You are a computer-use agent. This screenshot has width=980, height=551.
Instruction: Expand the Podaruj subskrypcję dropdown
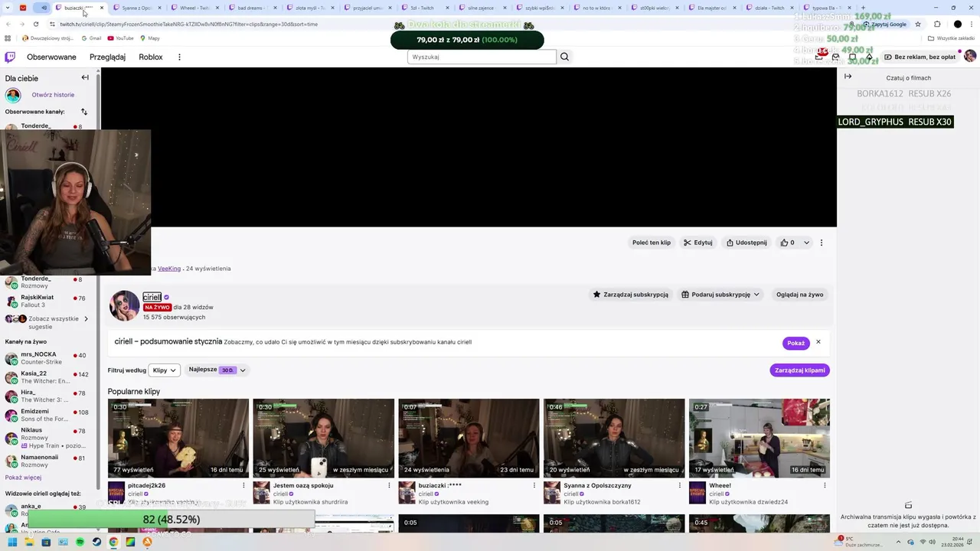click(720, 295)
